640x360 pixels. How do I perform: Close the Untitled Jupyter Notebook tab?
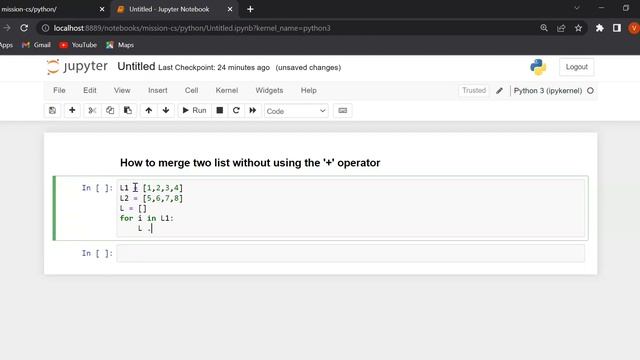230,9
